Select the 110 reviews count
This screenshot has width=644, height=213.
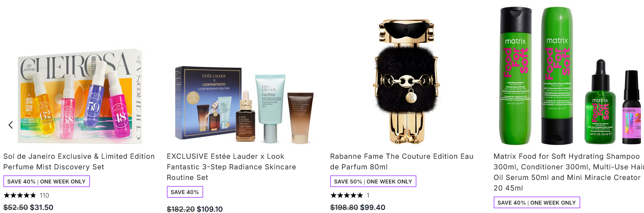[44, 195]
